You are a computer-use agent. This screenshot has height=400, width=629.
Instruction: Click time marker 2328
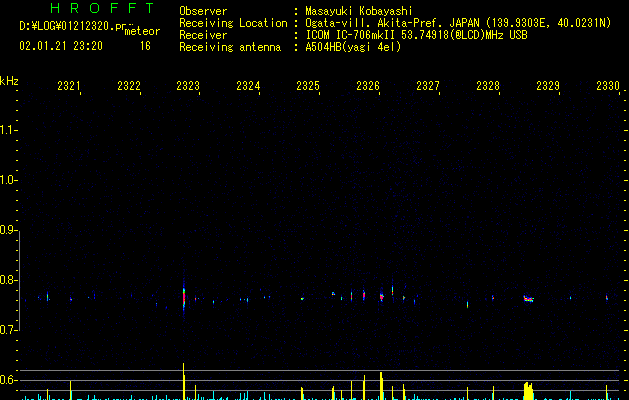click(x=488, y=85)
